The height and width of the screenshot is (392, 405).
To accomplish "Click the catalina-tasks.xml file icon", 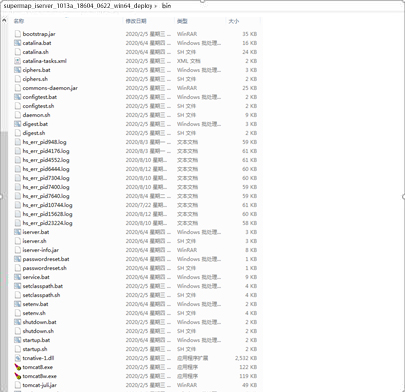I will (x=18, y=61).
